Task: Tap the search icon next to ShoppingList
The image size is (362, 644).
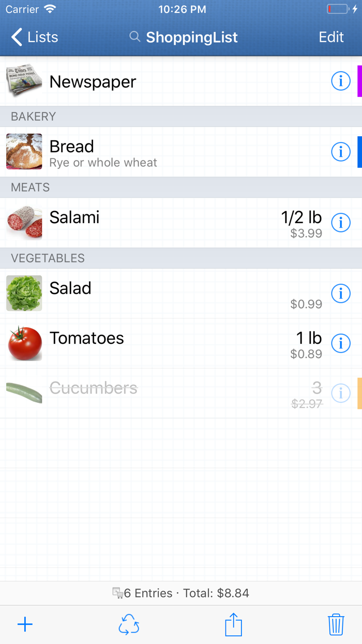Action: click(x=134, y=37)
